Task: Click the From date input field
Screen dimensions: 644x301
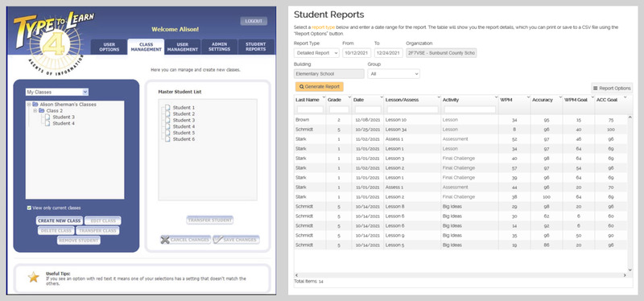Action: 357,53
